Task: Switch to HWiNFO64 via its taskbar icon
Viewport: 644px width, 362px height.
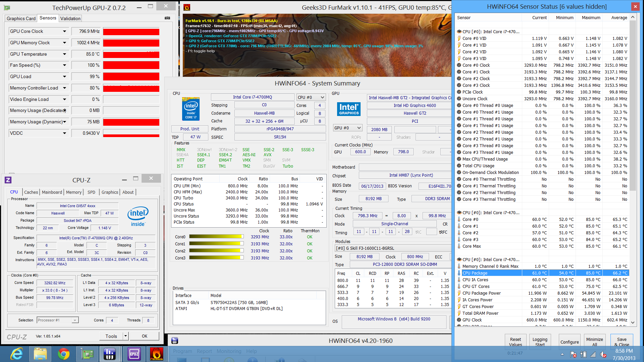Action: pos(110,354)
